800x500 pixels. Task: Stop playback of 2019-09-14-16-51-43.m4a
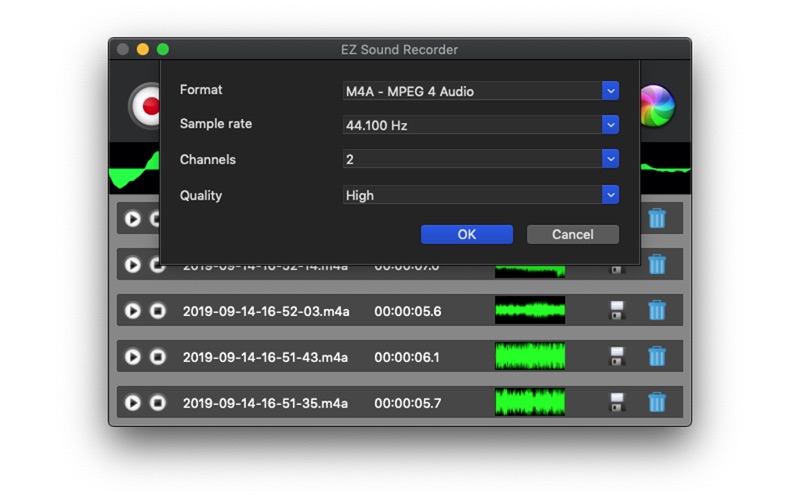coord(158,357)
